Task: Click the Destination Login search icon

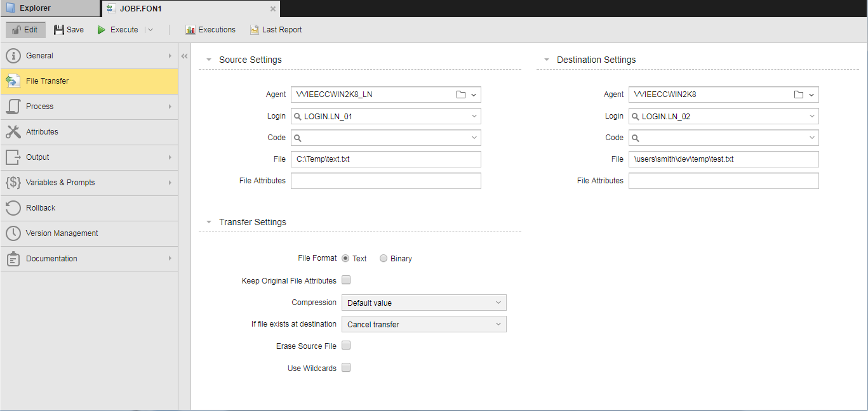Action: 636,117
